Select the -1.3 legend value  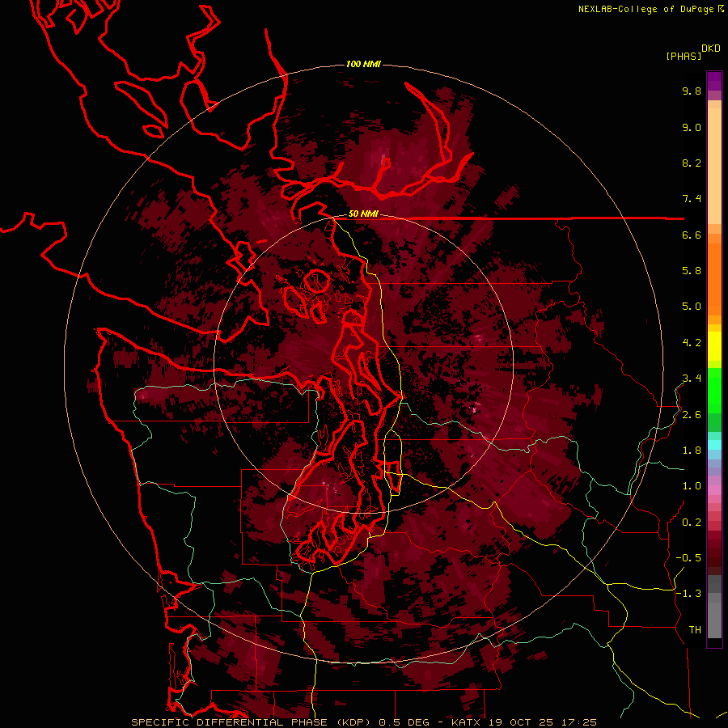(688, 594)
